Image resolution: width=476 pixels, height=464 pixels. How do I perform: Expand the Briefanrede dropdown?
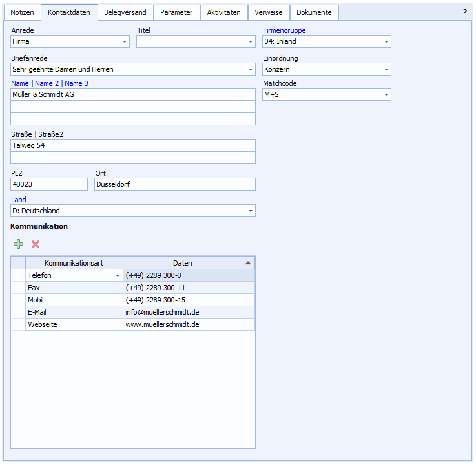[x=251, y=69]
